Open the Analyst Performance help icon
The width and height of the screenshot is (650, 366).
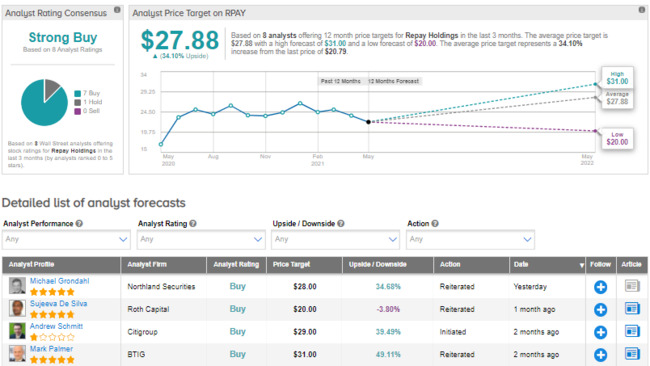(x=79, y=223)
